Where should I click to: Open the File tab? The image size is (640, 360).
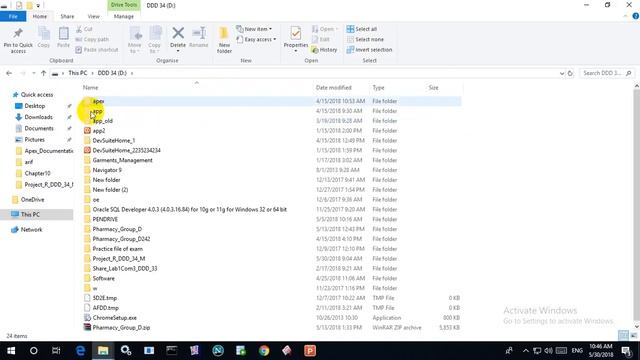point(13,16)
